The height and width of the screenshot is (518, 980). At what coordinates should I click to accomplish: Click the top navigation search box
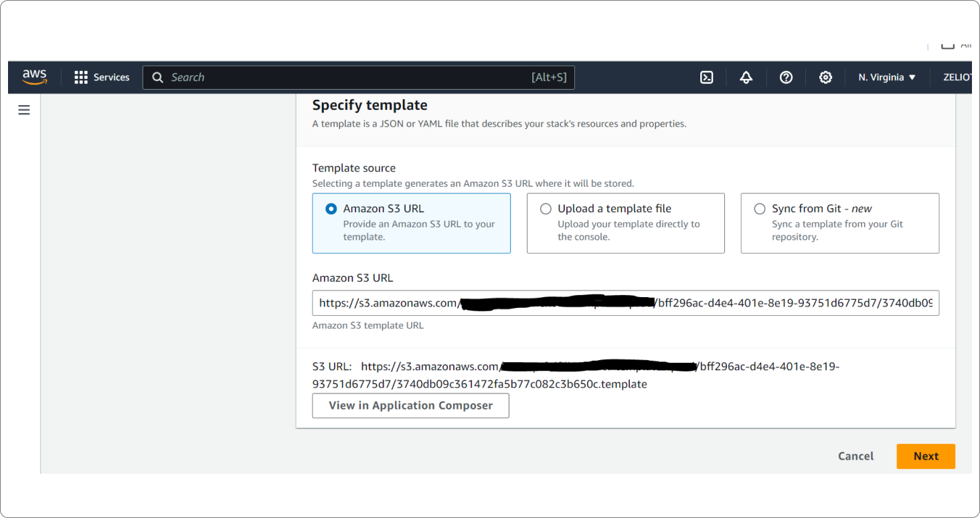pyautogui.click(x=348, y=78)
